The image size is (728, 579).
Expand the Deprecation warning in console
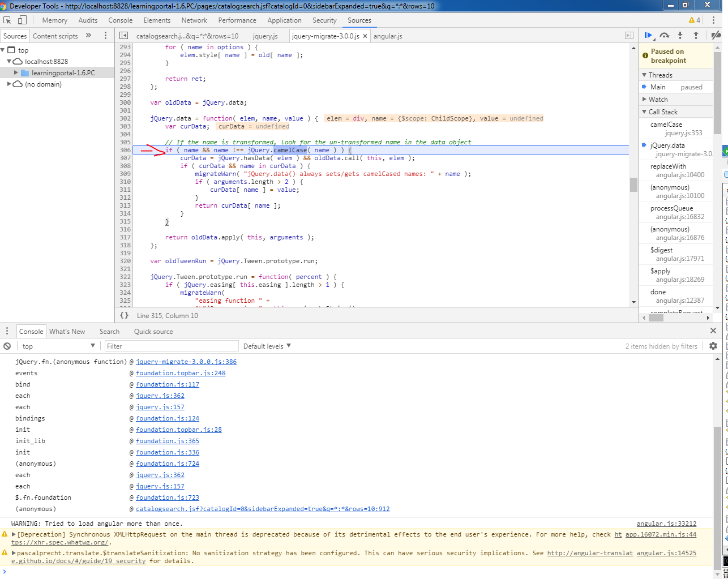coord(13,534)
